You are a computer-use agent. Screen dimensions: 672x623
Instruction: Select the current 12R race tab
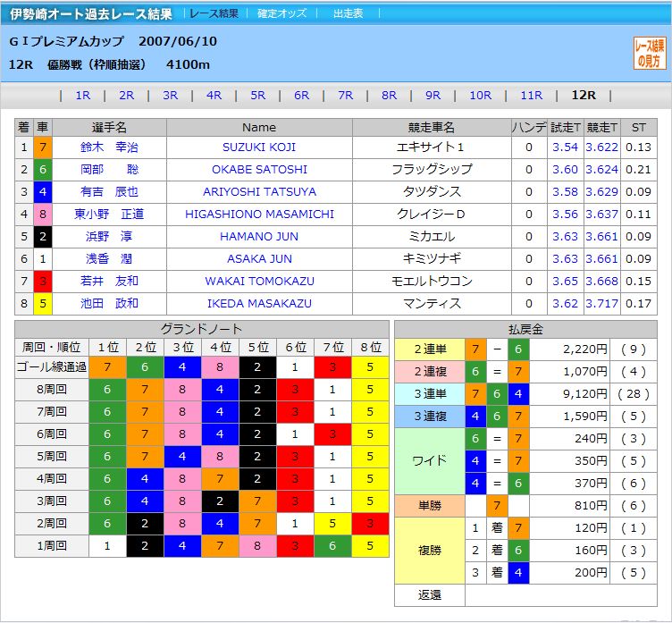(x=584, y=95)
